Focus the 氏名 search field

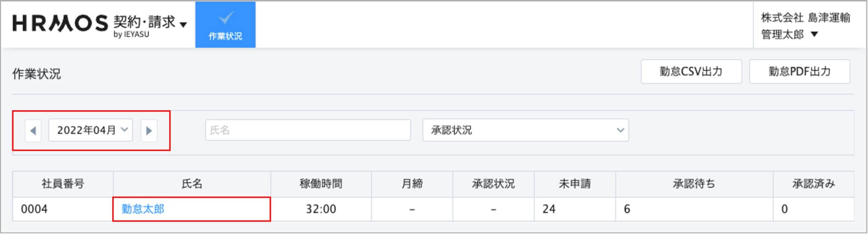click(308, 130)
